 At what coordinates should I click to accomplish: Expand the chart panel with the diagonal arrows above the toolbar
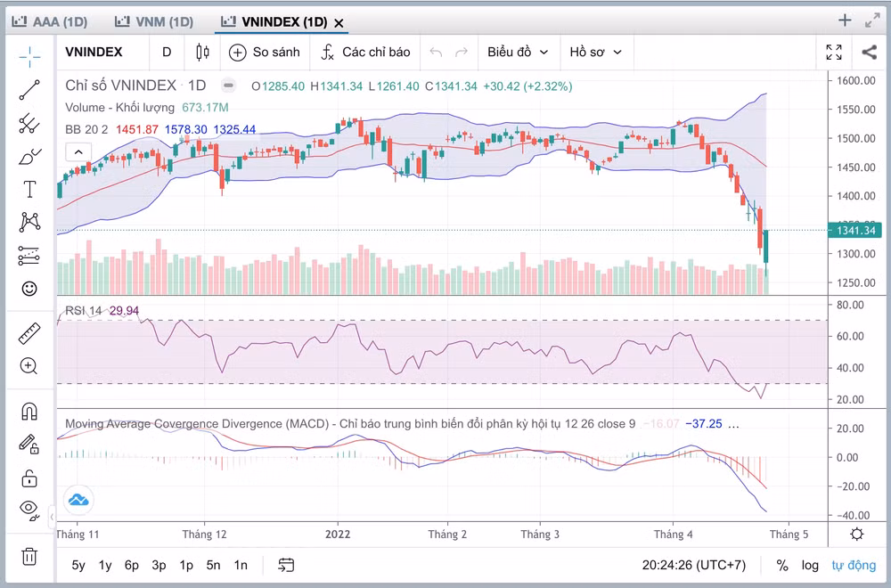(x=872, y=21)
